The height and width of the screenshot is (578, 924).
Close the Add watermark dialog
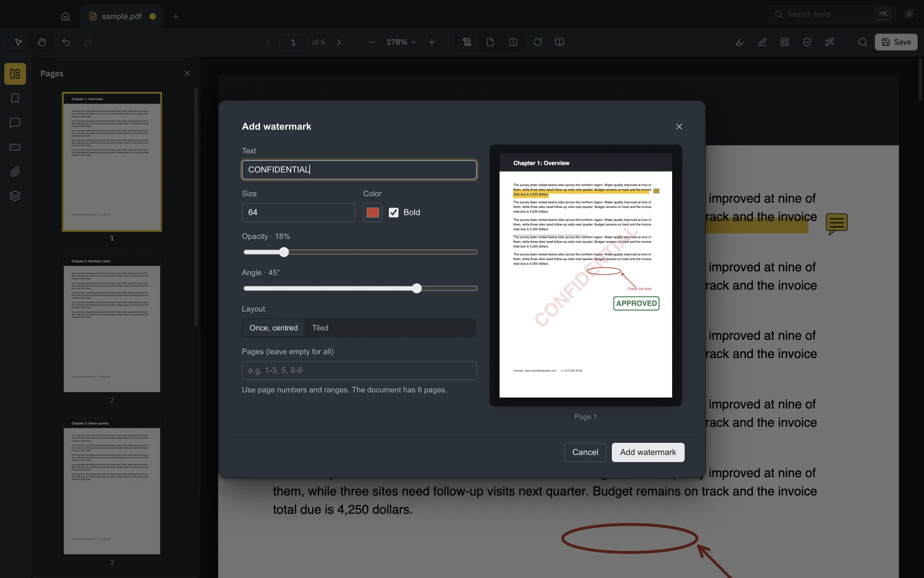[679, 127]
